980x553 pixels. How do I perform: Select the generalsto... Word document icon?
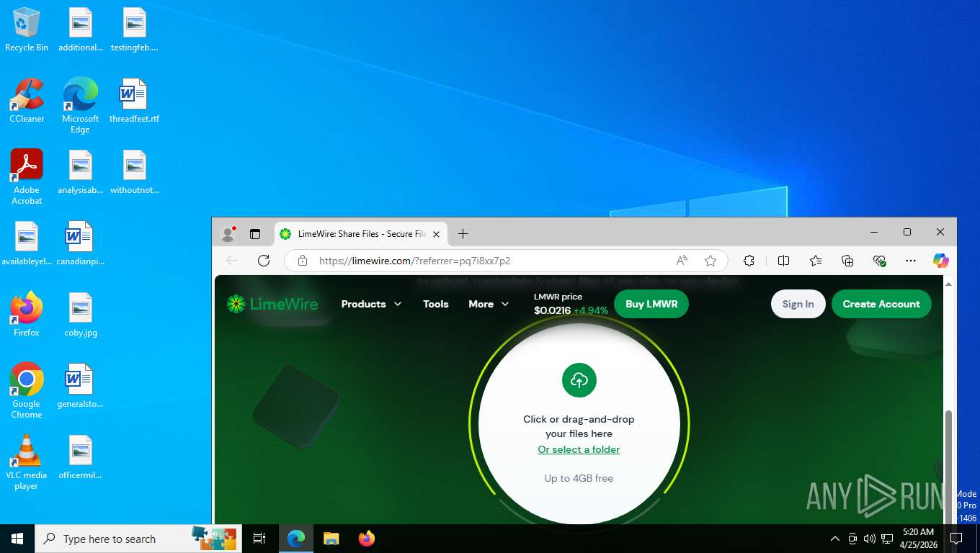click(81, 386)
